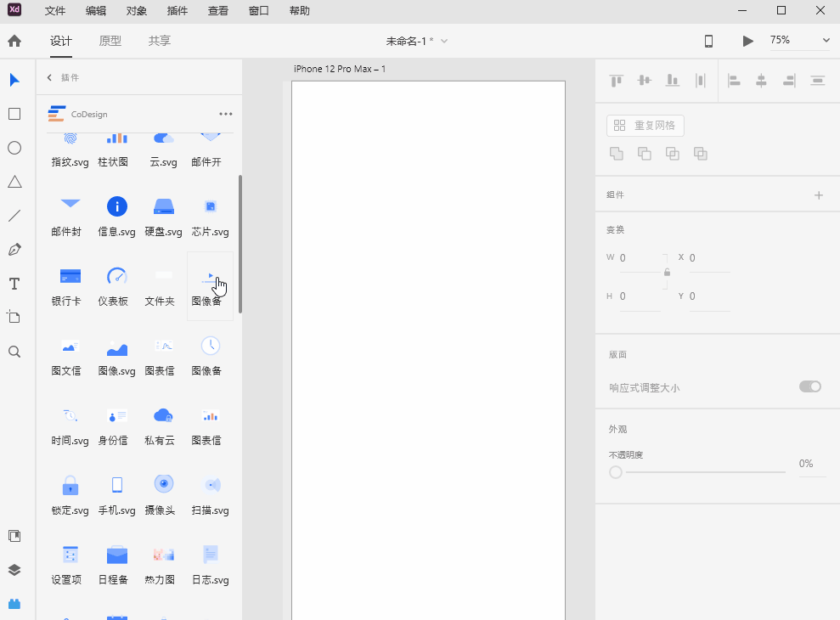Open the document name 未命名-1 dropdown arrow

pyautogui.click(x=444, y=41)
